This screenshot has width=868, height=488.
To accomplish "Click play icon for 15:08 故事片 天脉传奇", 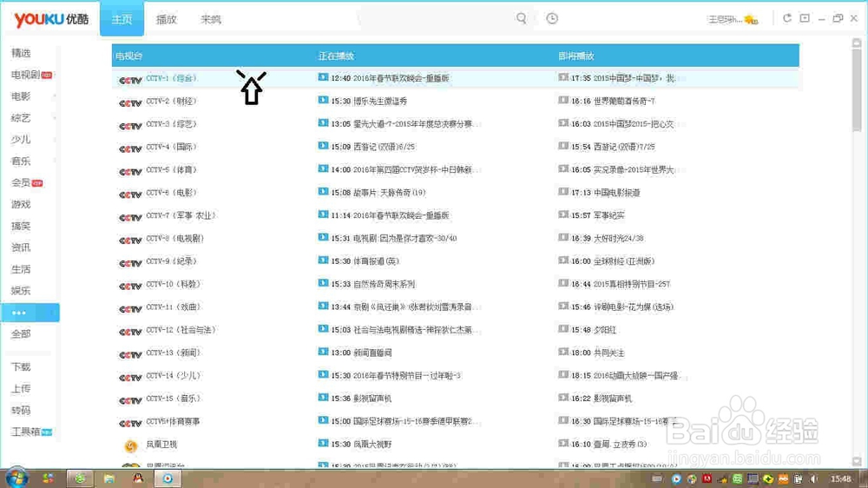I will tap(323, 192).
